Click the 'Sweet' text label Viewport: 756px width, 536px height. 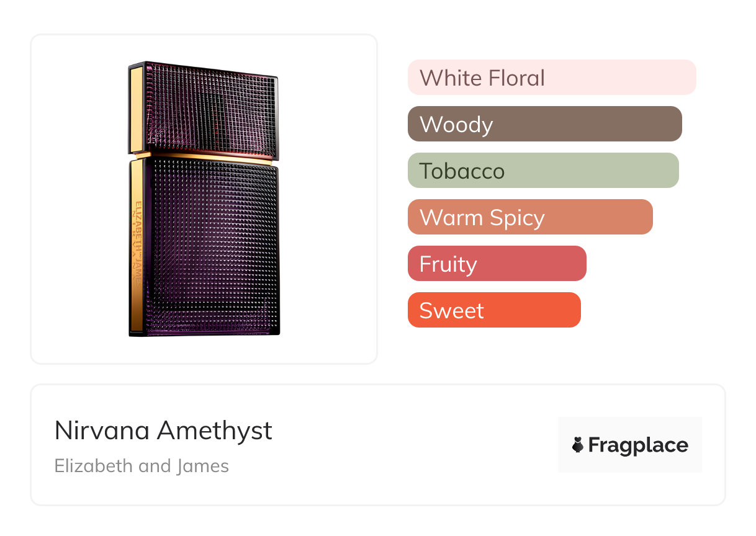point(451,311)
